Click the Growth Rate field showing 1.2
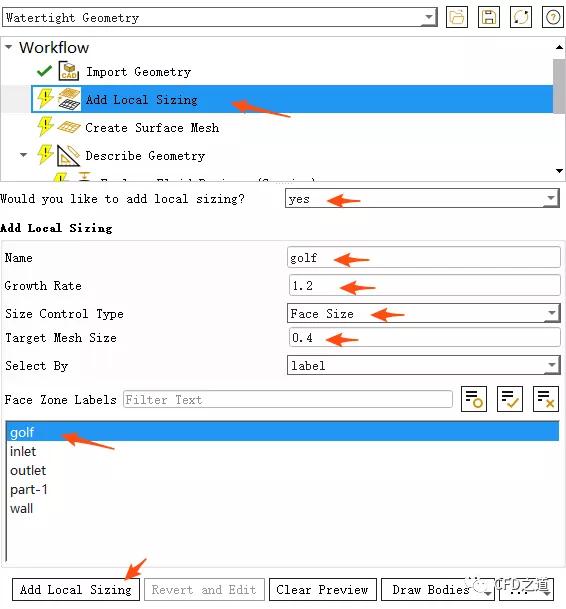The image size is (566, 609). 425,285
